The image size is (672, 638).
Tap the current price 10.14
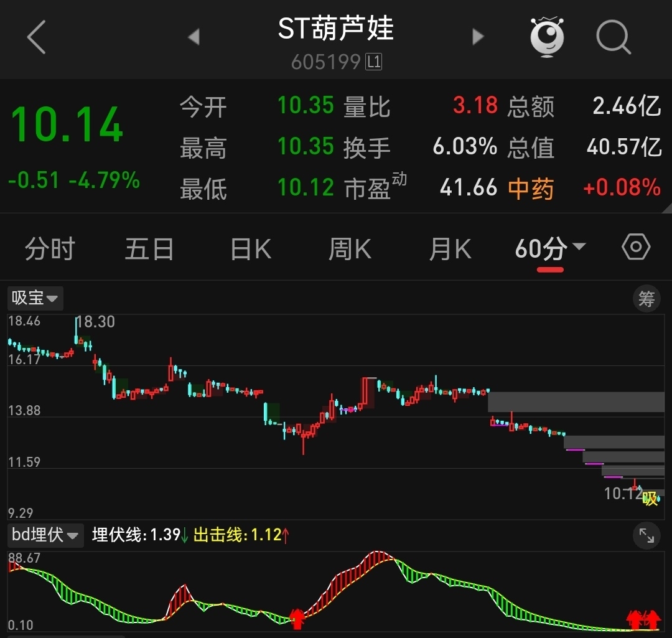(x=67, y=124)
